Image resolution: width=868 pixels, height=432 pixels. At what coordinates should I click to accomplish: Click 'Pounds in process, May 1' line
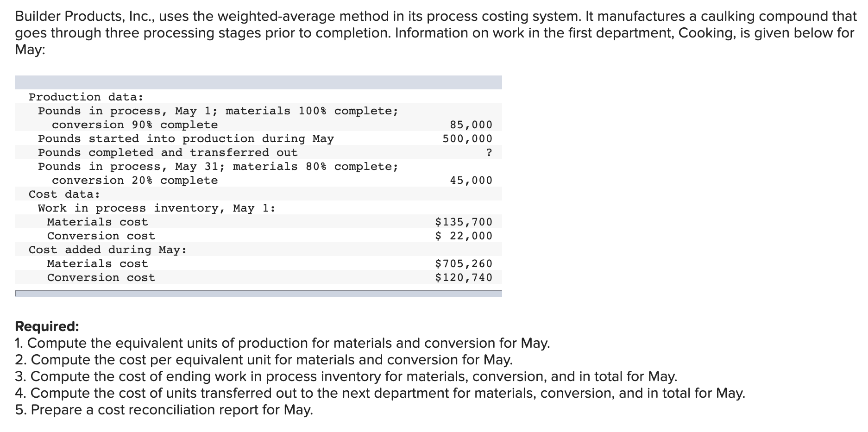218,111
